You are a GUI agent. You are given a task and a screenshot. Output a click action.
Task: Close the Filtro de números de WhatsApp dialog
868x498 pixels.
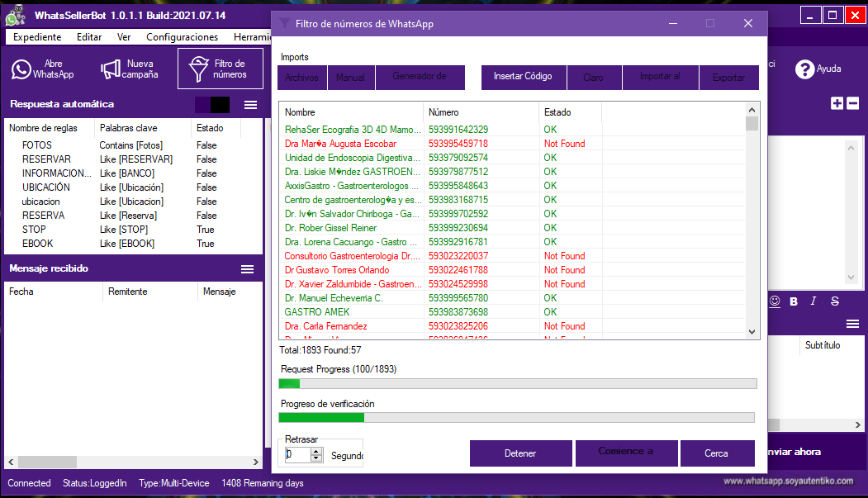pos(748,23)
